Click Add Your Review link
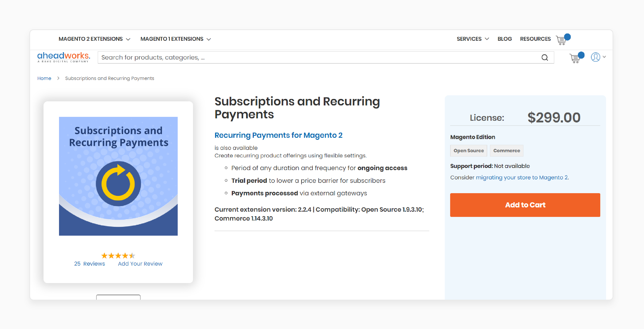 (x=140, y=264)
